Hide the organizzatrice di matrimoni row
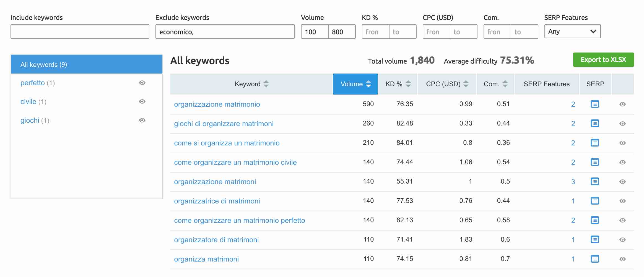Image resolution: width=644 pixels, height=277 pixels. pos(622,201)
